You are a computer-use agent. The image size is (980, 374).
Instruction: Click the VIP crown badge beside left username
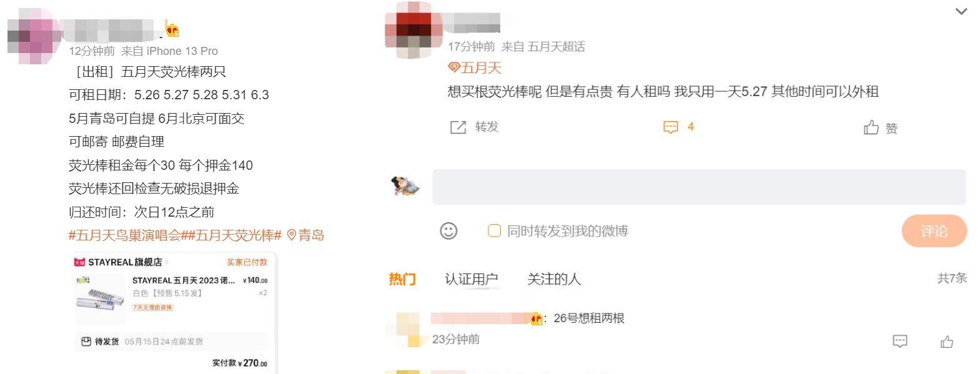click(x=172, y=29)
